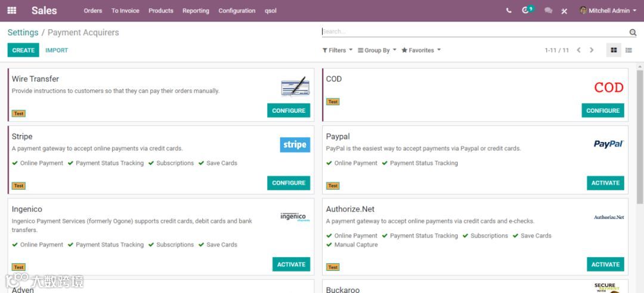This screenshot has height=293, width=644.
Task: Activate the Paypal acquirer
Action: pyautogui.click(x=605, y=183)
